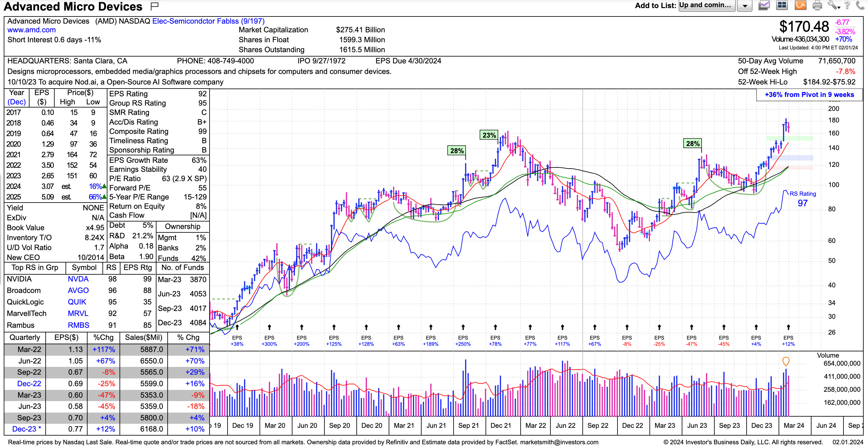Click the green up-triangle next to 16% estimate

click(x=104, y=186)
